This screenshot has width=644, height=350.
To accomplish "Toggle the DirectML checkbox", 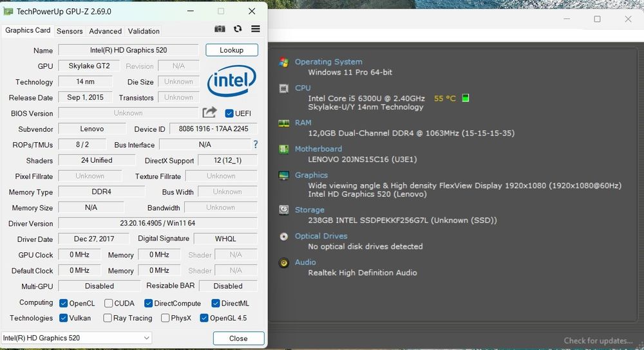I will (x=216, y=303).
